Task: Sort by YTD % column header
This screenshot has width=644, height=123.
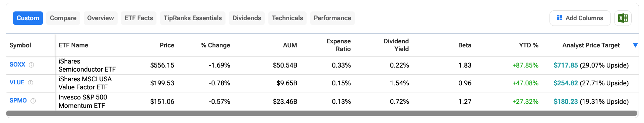Action: tap(529, 45)
